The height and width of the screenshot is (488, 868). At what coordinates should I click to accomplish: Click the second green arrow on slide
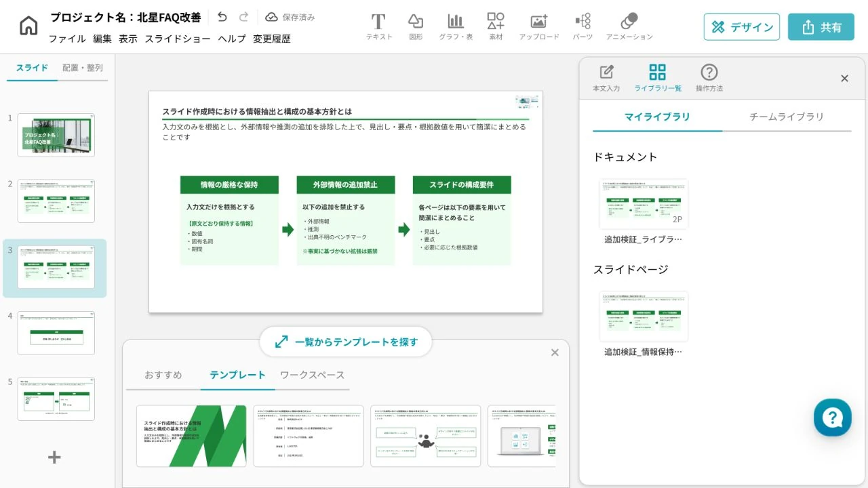point(404,229)
